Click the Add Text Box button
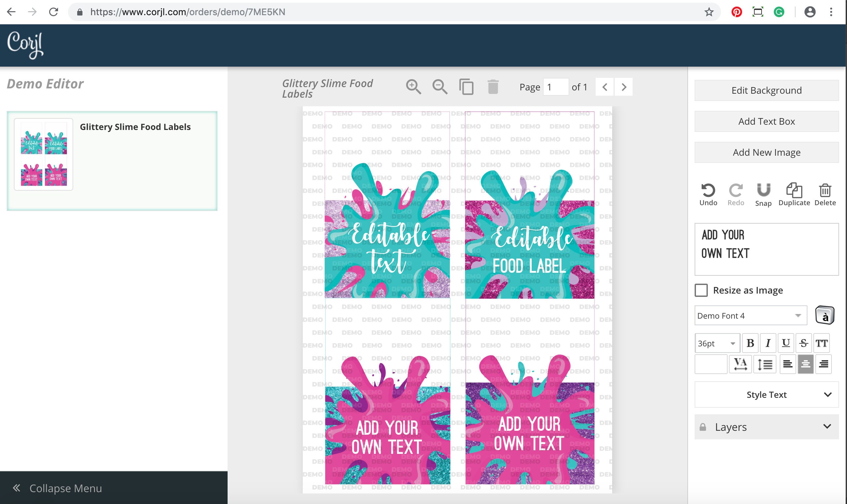847x504 pixels. [x=767, y=121]
